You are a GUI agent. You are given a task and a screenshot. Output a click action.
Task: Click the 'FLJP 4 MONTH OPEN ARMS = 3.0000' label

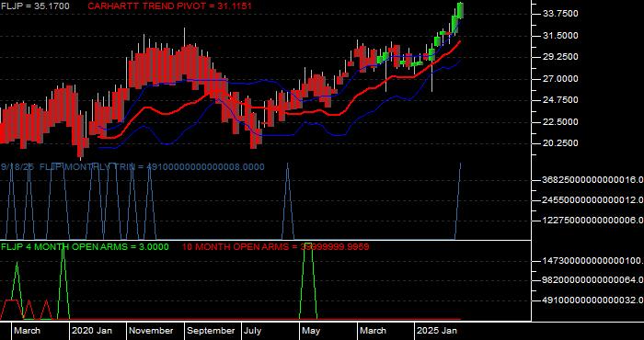coord(85,247)
